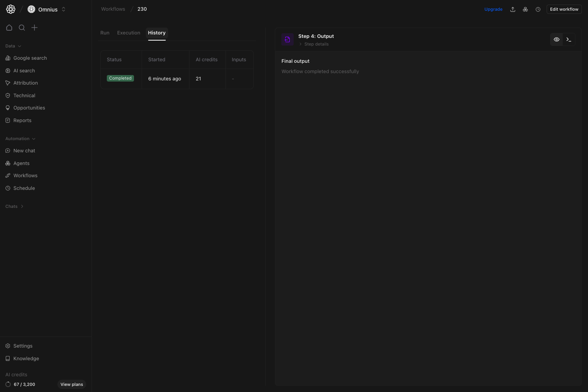
Task: Open the terminal output view
Action: point(569,39)
